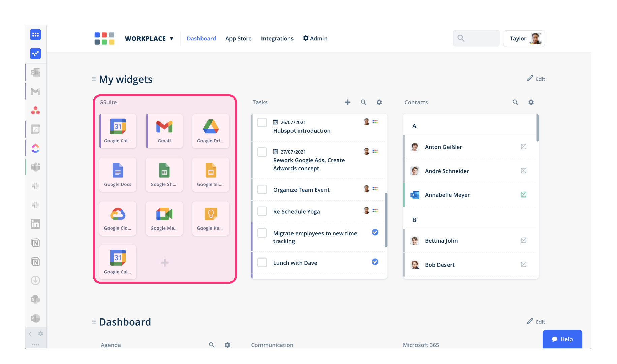This screenshot has width=617, height=364.
Task: Focus the top search field
Action: tap(476, 38)
